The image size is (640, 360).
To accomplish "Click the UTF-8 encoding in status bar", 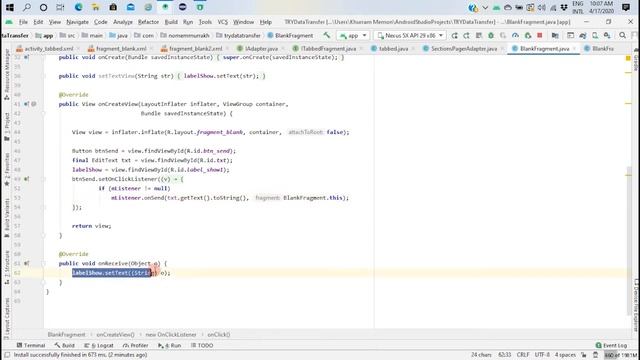I will coord(542,355).
